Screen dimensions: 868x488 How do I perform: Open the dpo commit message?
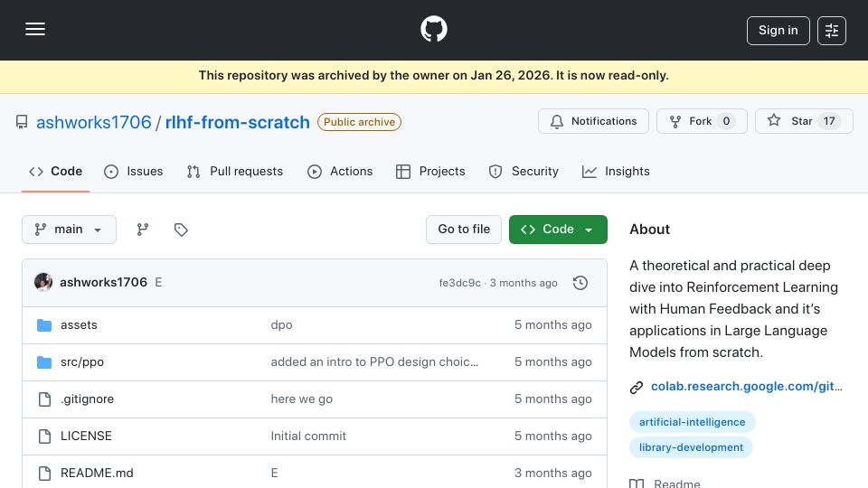tap(281, 324)
